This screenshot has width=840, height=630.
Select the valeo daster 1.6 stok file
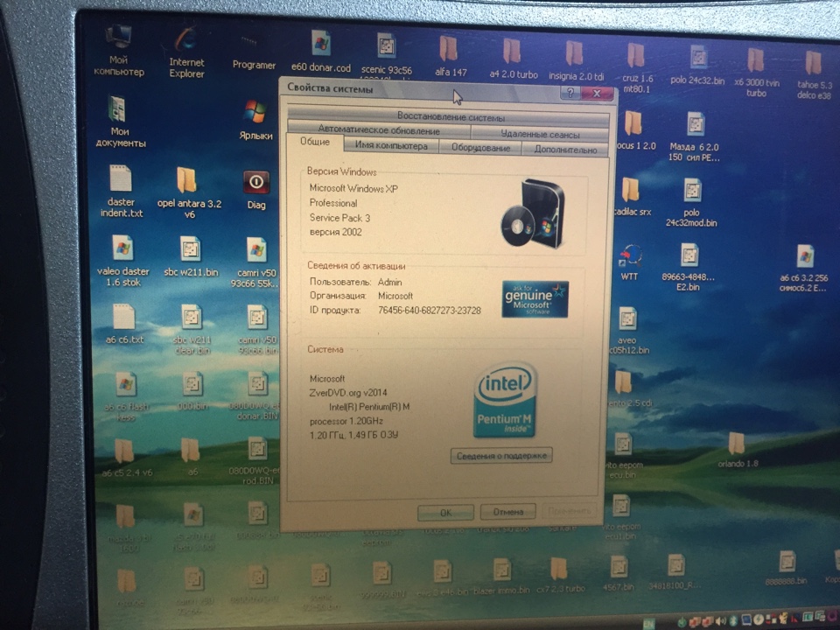[122, 248]
